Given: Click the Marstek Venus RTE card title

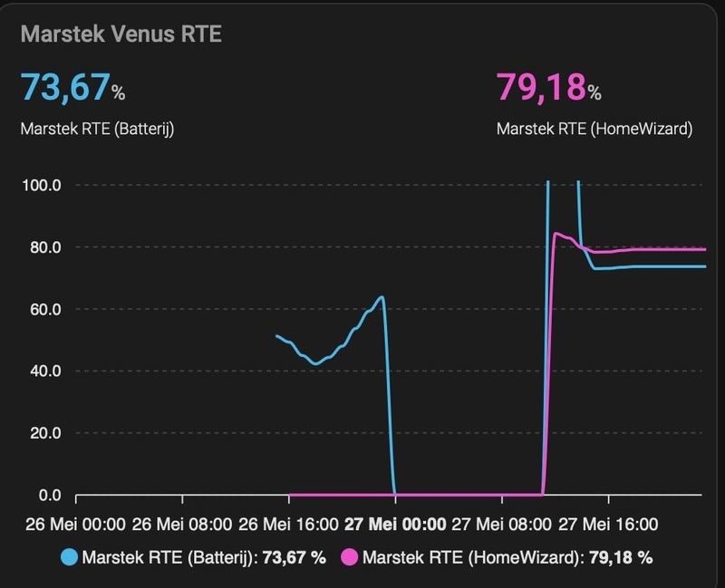Looking at the screenshot, I should pos(121,34).
